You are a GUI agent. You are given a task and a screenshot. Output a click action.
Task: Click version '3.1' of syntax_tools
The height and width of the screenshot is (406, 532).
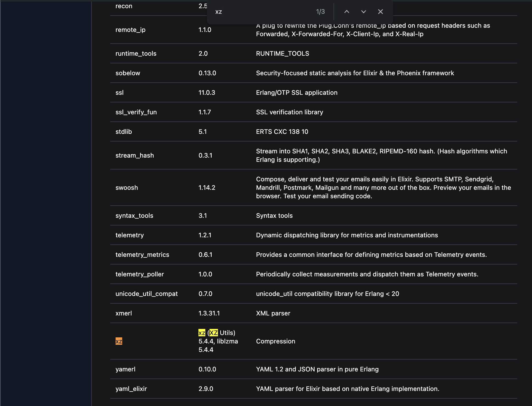click(x=202, y=216)
